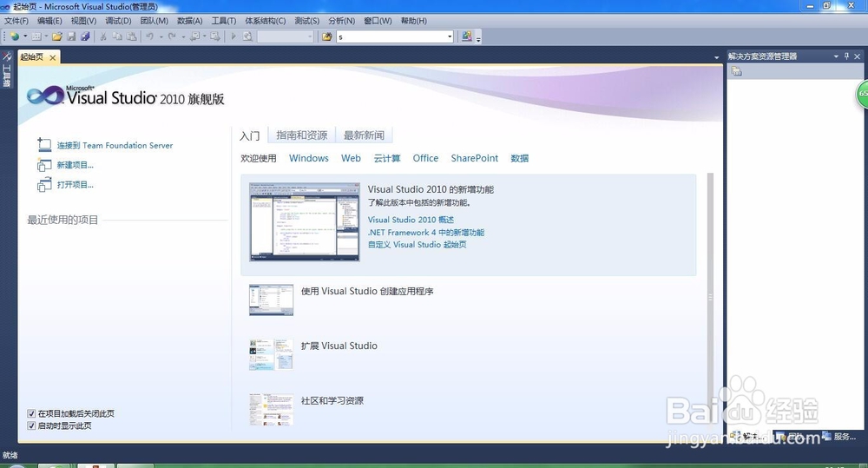Screen dimensions: 868x468
Task: Open the '.NET Framework 4 中的新增功能' link
Action: (426, 233)
